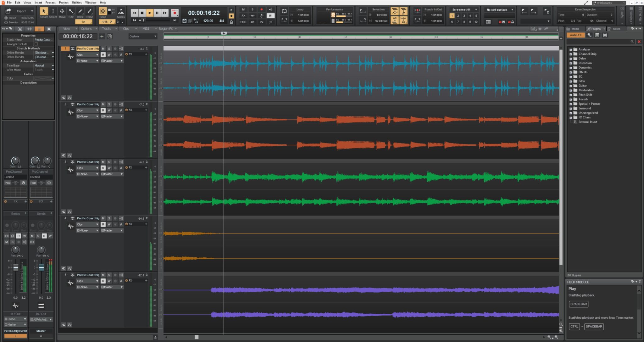
Task: Mute track 2
Action: (103, 104)
